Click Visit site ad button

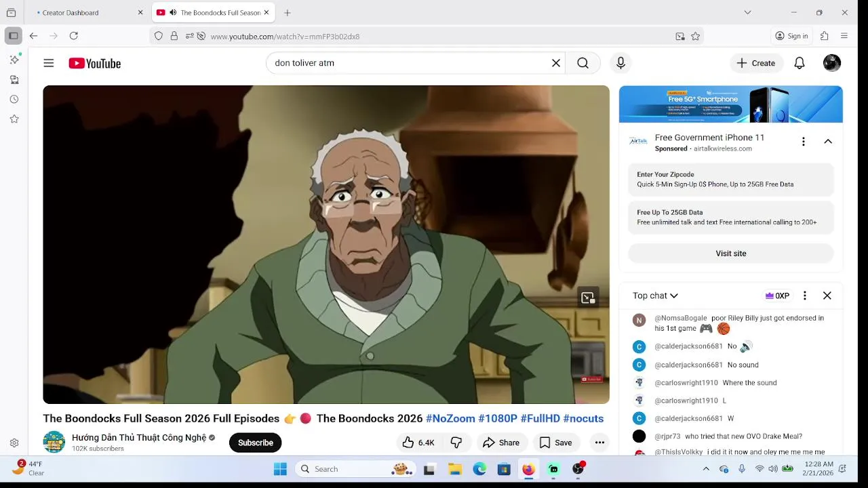pos(730,253)
